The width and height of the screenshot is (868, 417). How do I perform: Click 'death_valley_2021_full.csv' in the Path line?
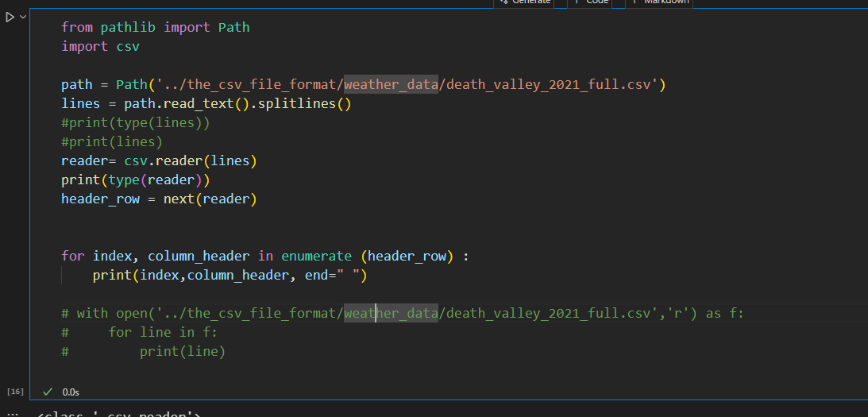[x=548, y=85]
